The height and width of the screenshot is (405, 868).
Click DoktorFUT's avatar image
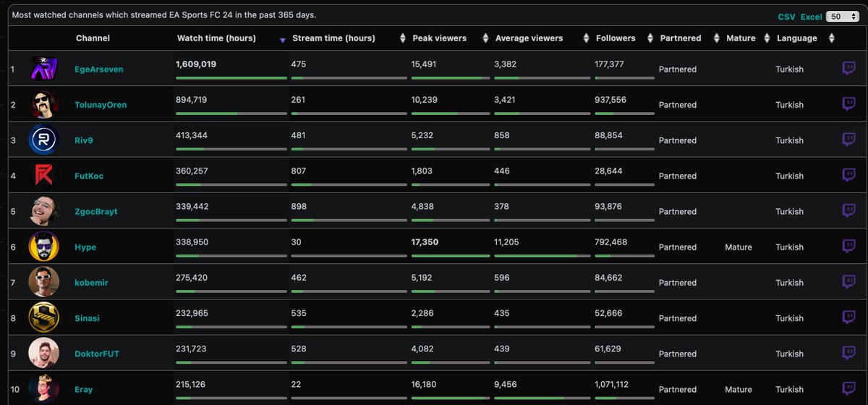click(43, 353)
